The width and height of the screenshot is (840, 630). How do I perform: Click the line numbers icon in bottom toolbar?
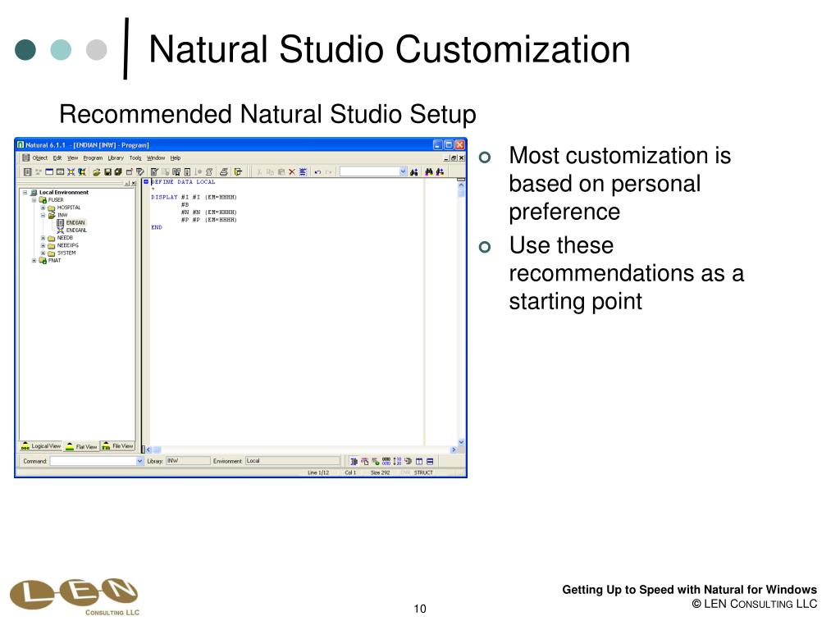click(397, 461)
